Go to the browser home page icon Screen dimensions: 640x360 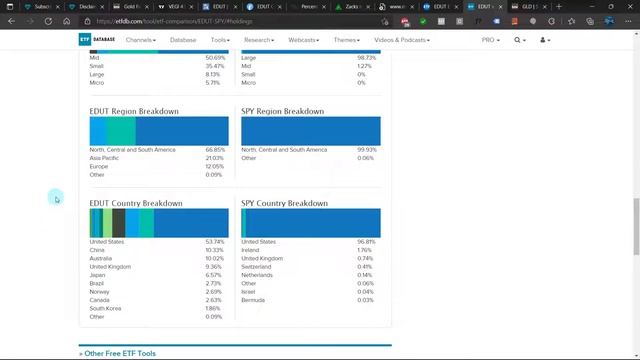67,21
